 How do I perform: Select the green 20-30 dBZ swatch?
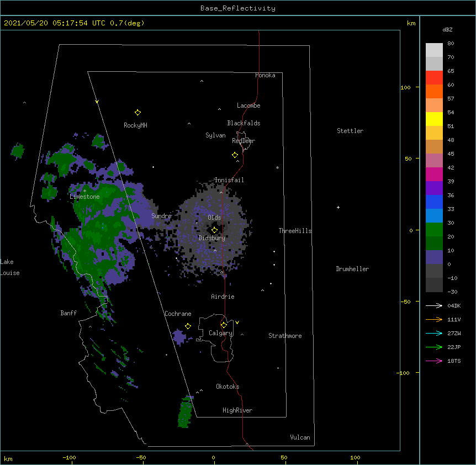coord(434,230)
